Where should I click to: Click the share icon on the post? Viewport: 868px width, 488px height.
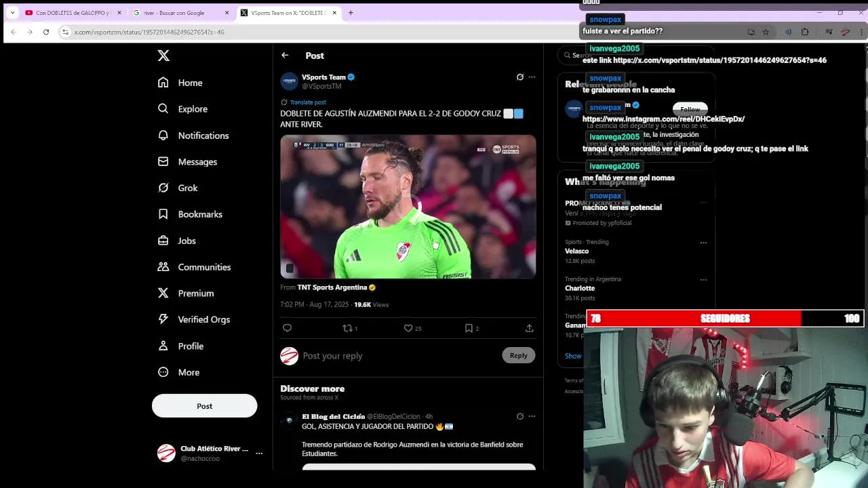529,328
